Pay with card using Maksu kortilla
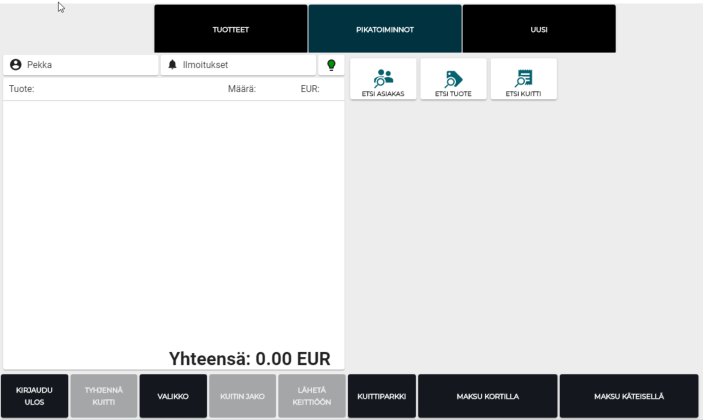 point(487,397)
